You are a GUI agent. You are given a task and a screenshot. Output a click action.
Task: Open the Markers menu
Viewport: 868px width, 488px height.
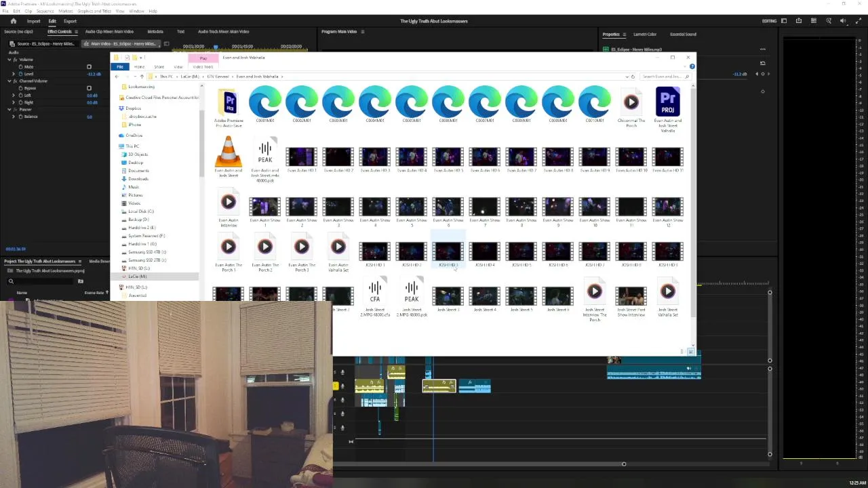click(66, 12)
